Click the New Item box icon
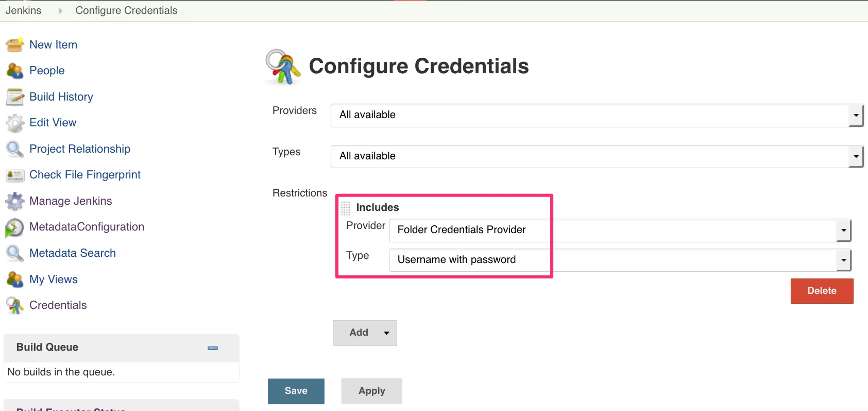Viewport: 868px width, 411px height. (15, 45)
